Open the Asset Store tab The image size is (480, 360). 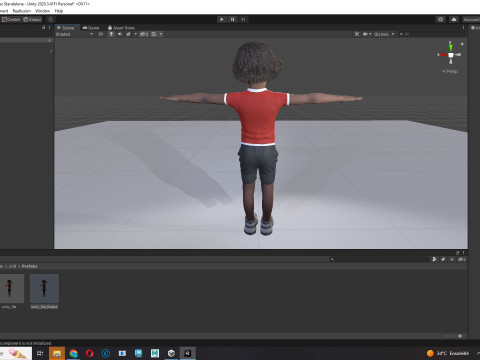121,28
